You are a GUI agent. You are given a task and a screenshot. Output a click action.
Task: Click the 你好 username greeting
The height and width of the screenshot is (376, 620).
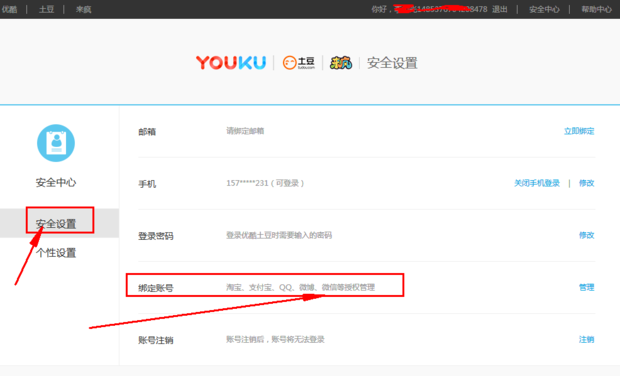[x=429, y=9]
